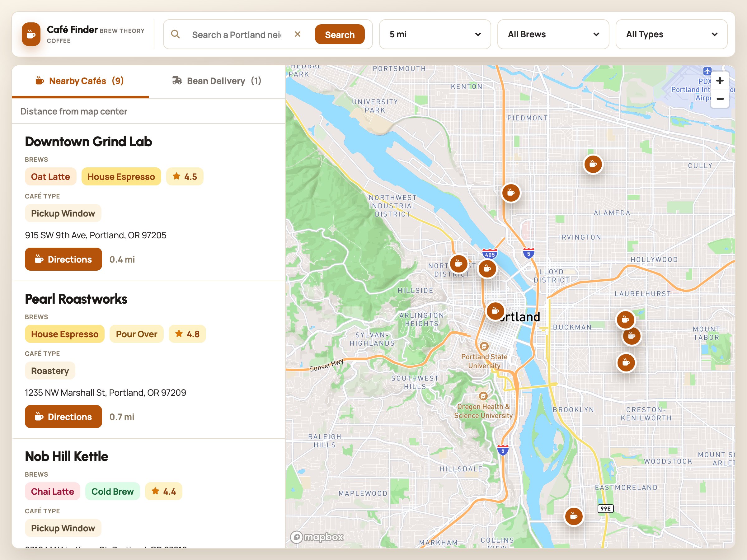The height and width of the screenshot is (560, 747).
Task: Zoom in on the map
Action: (720, 81)
